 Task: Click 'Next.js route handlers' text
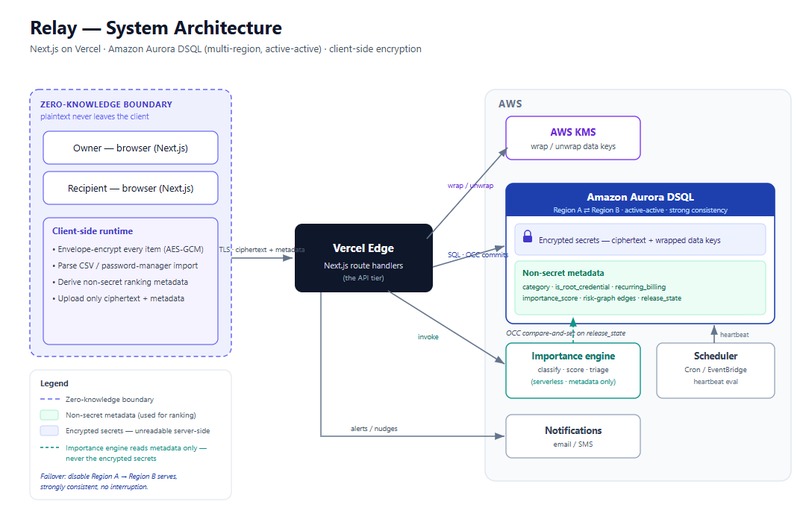(x=363, y=266)
